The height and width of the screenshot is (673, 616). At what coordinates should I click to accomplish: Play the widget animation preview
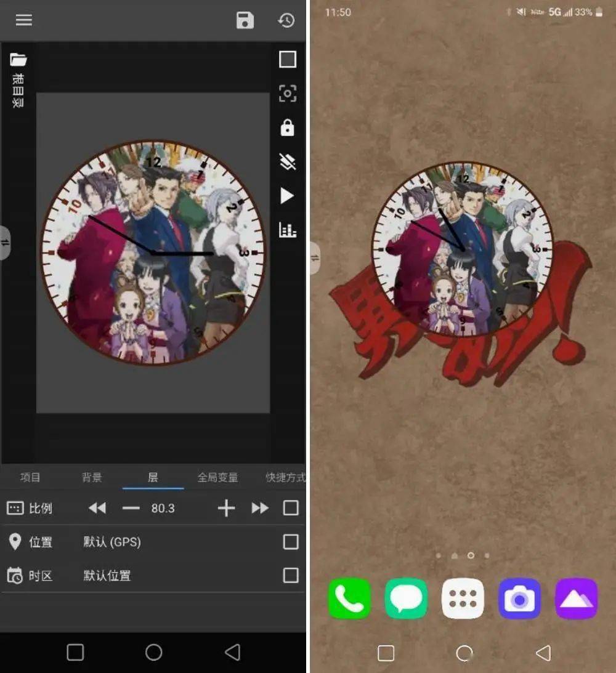286,196
